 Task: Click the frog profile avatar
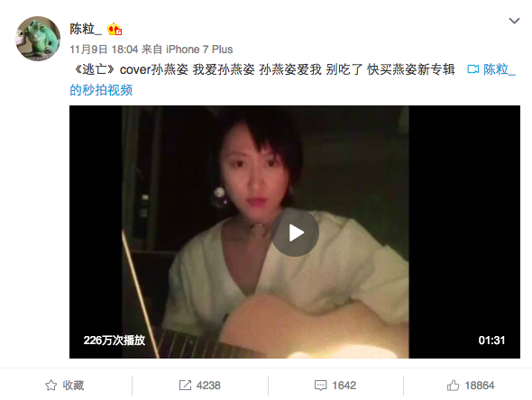click(x=38, y=39)
